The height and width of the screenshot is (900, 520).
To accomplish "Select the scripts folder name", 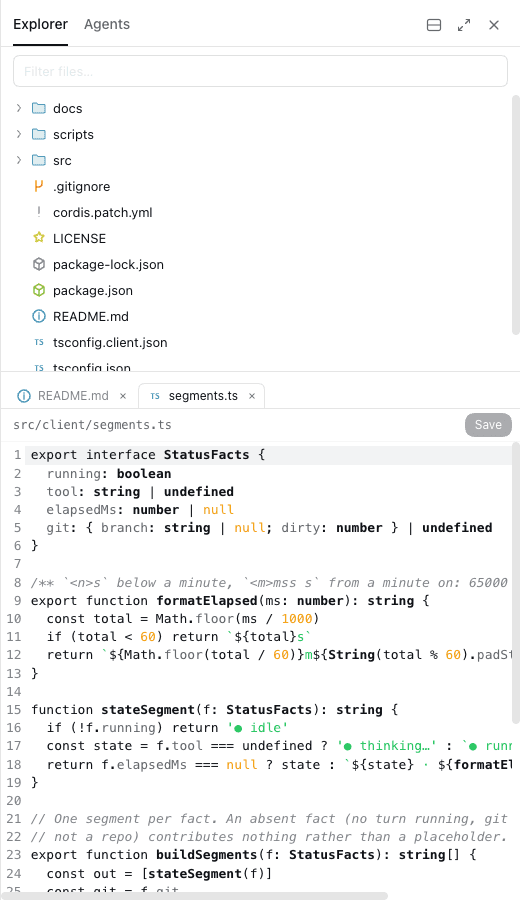I will click(73, 134).
